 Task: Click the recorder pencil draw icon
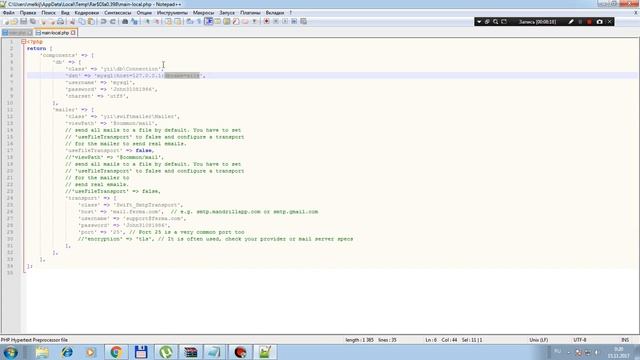point(571,22)
